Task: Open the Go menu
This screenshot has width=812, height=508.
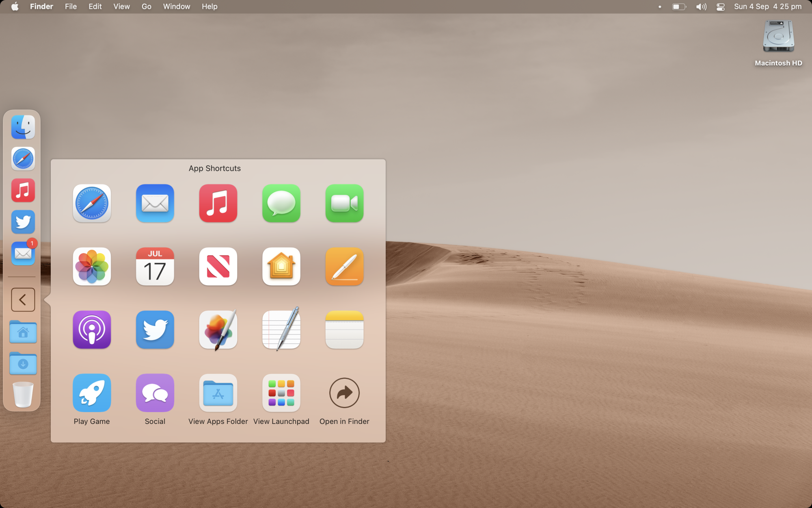Action: click(146, 7)
